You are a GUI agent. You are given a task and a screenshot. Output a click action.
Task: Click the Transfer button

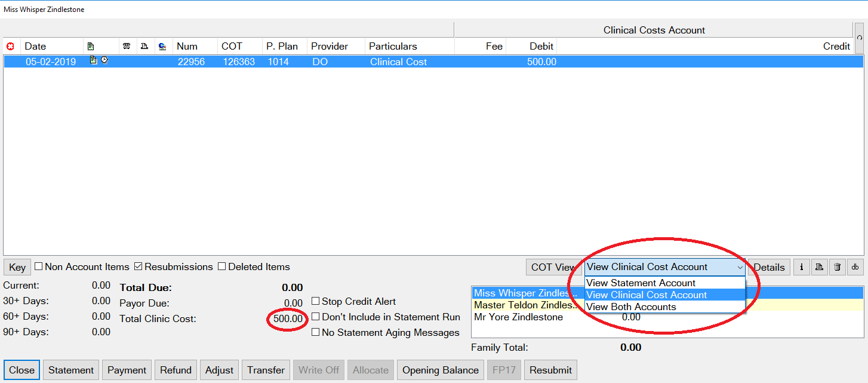pyautogui.click(x=266, y=370)
